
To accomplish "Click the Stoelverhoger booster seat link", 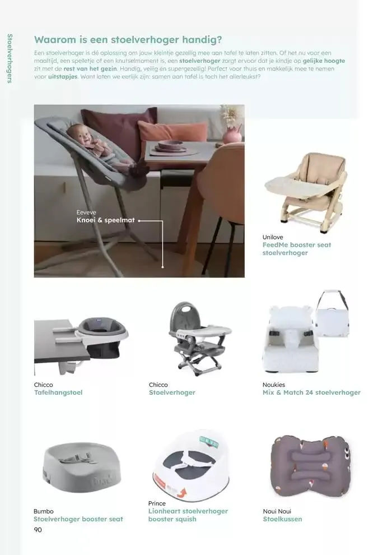I will pyautogui.click(x=78, y=519).
